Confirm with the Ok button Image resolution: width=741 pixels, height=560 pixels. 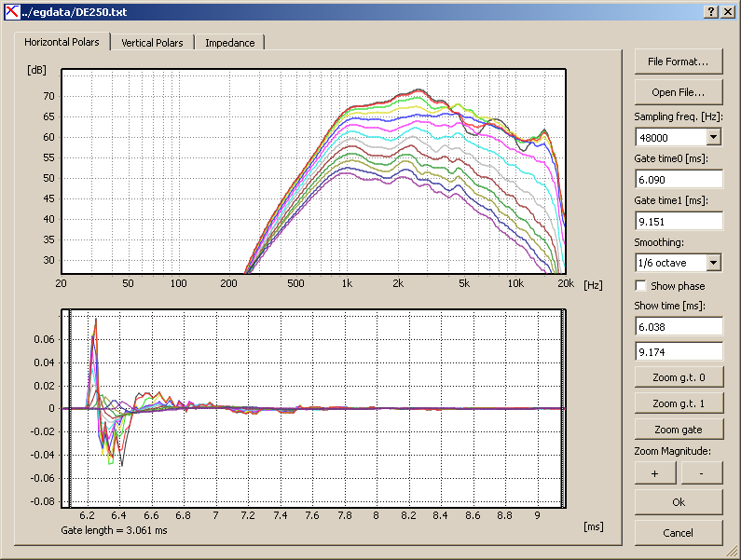tap(679, 502)
